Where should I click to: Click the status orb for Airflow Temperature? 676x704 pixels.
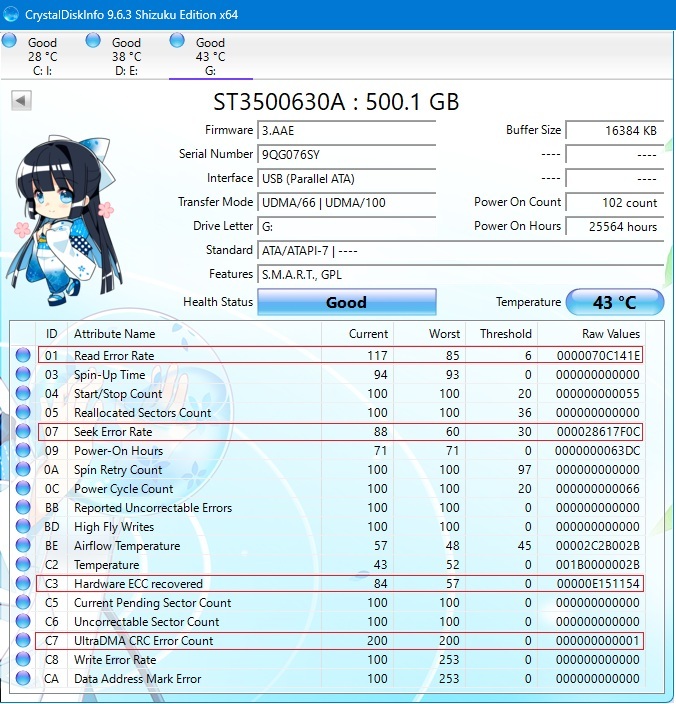23,545
